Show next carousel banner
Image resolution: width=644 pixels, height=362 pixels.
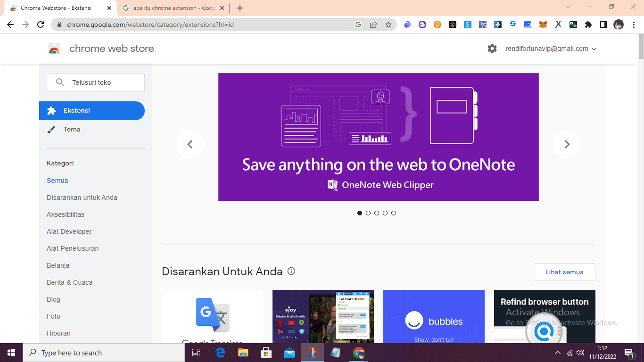(x=567, y=144)
